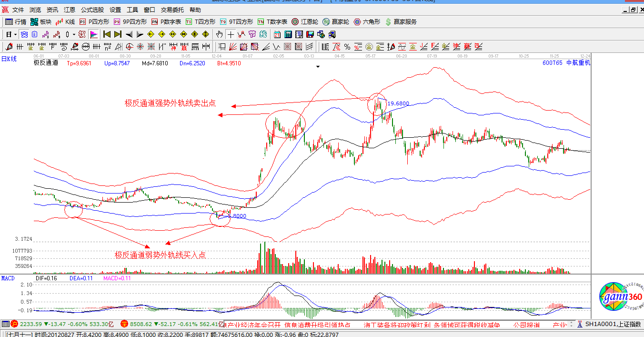Jump to first bar with skip-to-start arrow
This screenshot has height=337, width=644.
pyautogui.click(x=107, y=34)
